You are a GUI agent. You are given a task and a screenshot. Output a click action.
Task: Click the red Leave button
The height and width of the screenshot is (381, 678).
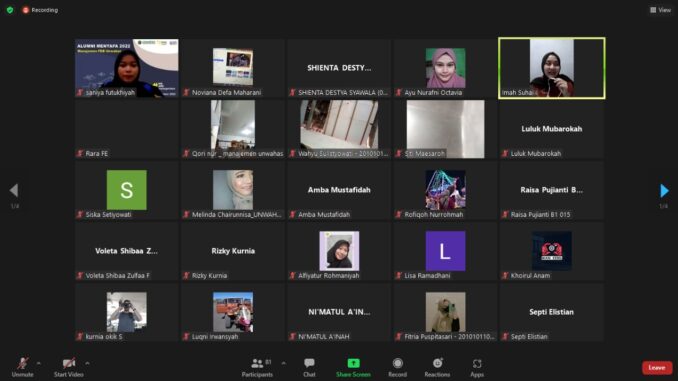tap(657, 368)
